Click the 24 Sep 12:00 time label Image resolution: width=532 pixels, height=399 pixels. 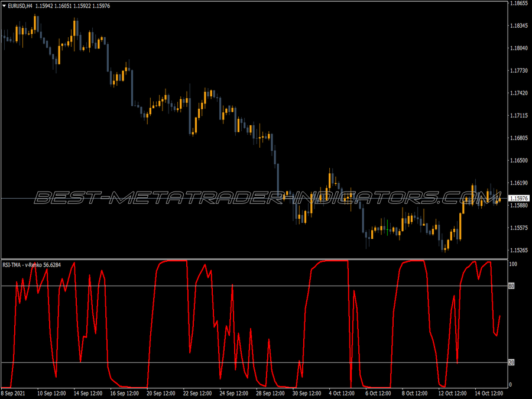click(x=233, y=394)
